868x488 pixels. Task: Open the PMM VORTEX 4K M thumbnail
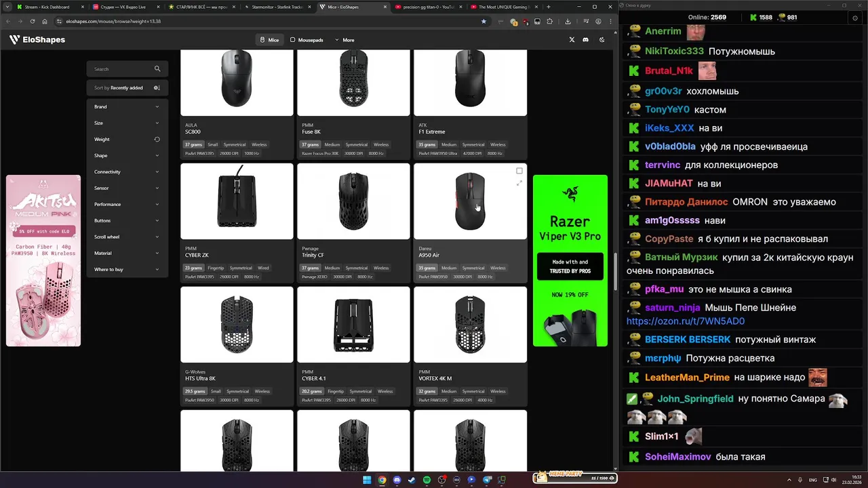[x=470, y=325]
